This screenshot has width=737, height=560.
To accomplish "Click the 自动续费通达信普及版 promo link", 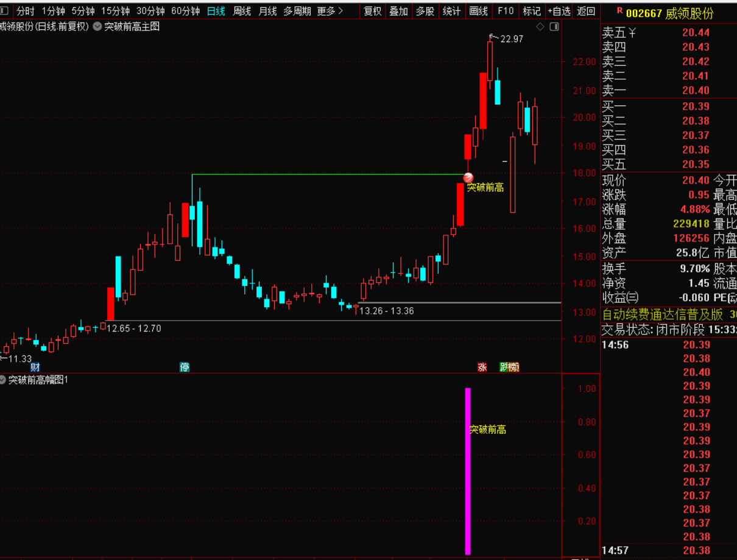I will coord(663,314).
